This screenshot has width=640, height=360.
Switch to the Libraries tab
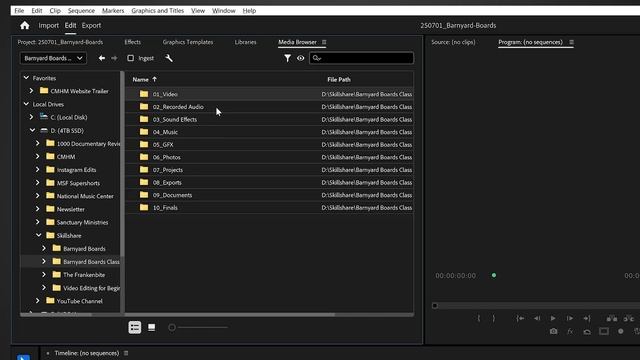pos(245,42)
